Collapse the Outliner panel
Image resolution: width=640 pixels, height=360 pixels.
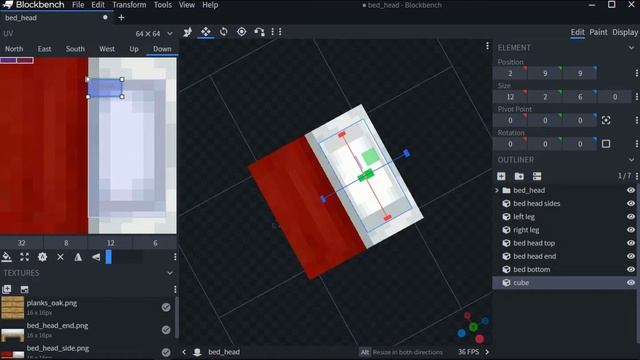tap(631, 160)
